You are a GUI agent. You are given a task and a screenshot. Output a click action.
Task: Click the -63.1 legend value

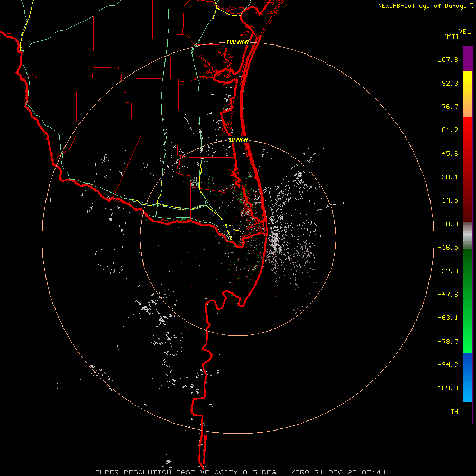tap(448, 318)
